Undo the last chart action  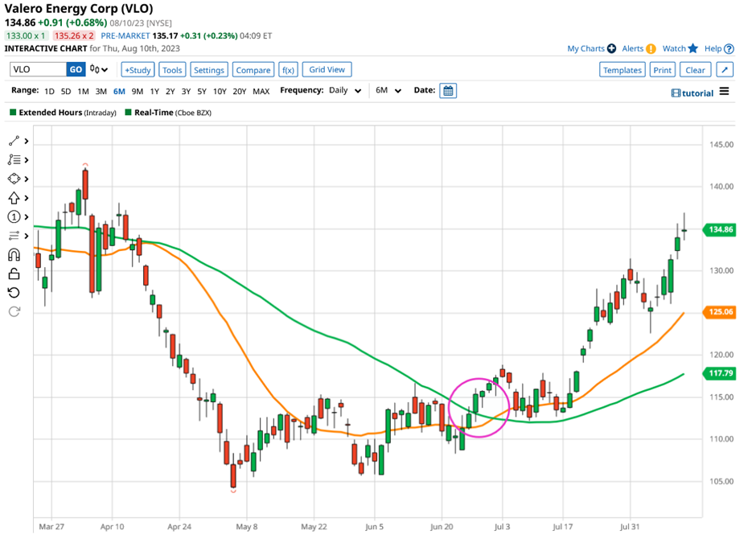tap(13, 293)
